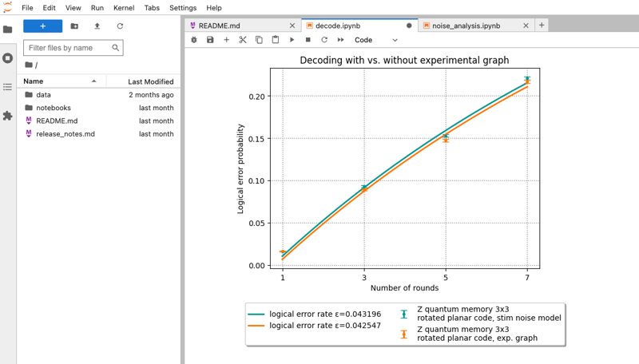Copy the selected cell
Viewport: 639px width, 364px height.
point(259,40)
